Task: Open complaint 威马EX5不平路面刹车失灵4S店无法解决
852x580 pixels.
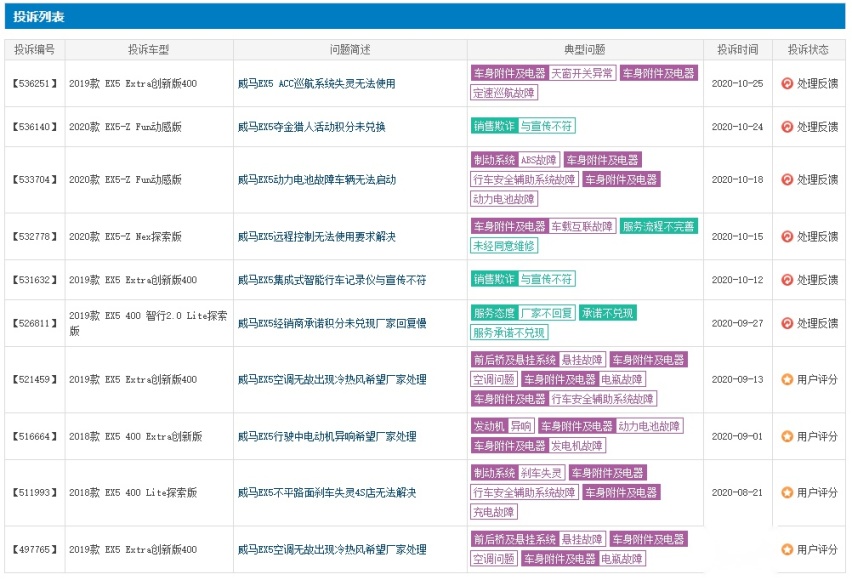Action: click(327, 493)
